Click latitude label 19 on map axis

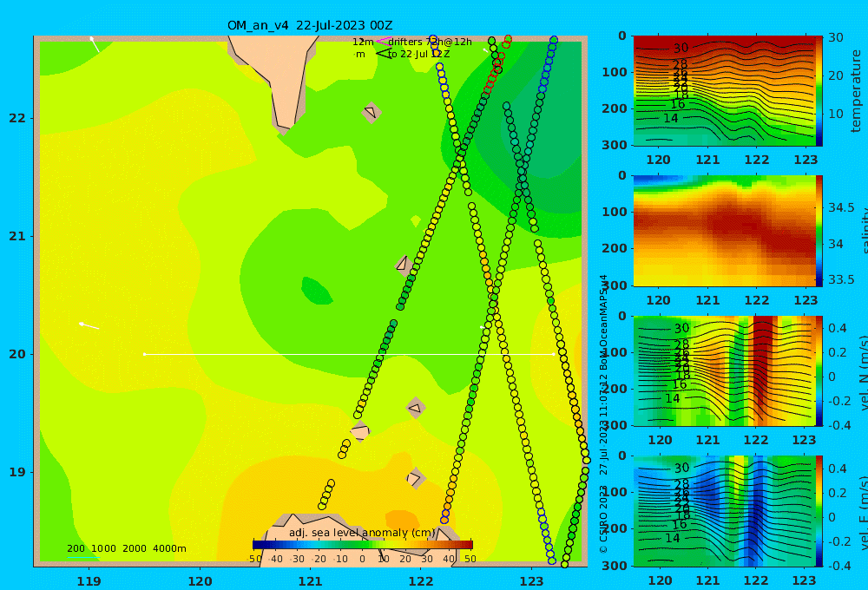(17, 472)
